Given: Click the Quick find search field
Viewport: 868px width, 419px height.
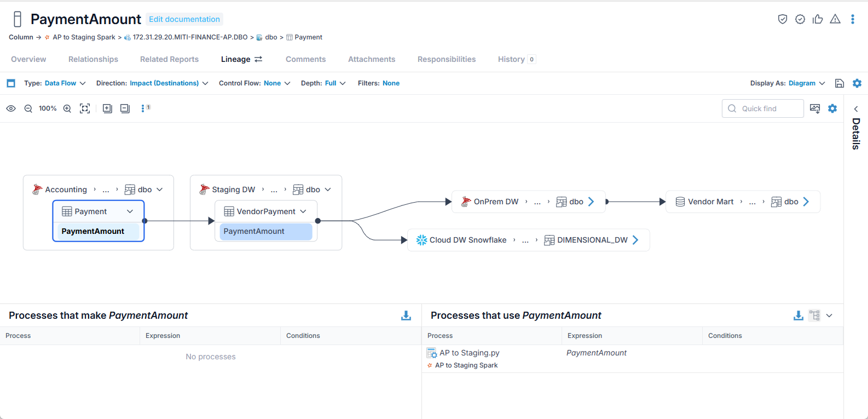Looking at the screenshot, I should point(763,108).
